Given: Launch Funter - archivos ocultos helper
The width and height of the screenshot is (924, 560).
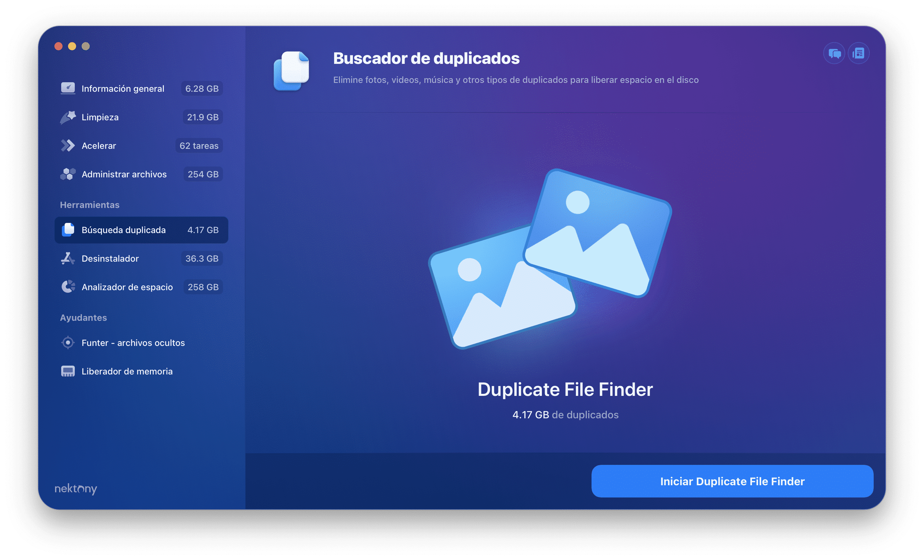Looking at the screenshot, I should 141,343.
